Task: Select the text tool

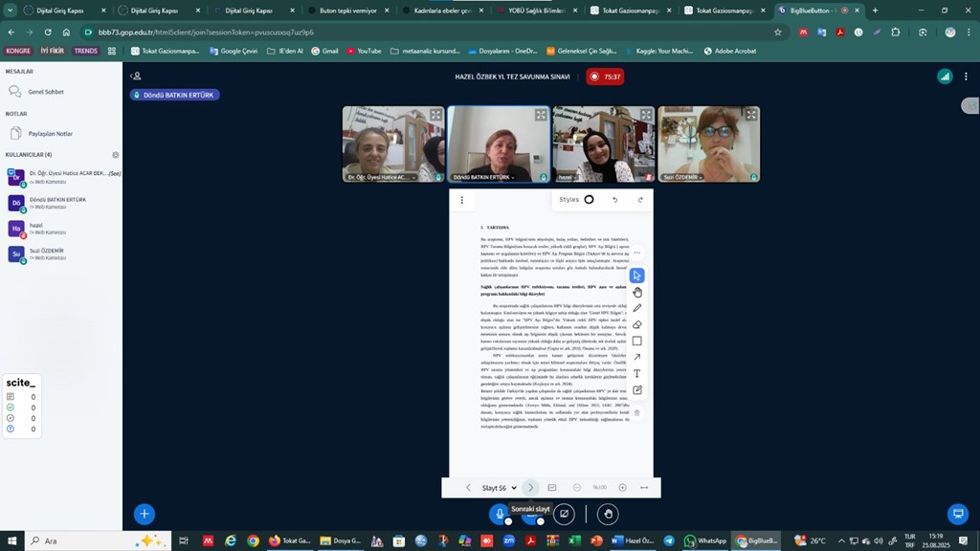Action: point(637,373)
